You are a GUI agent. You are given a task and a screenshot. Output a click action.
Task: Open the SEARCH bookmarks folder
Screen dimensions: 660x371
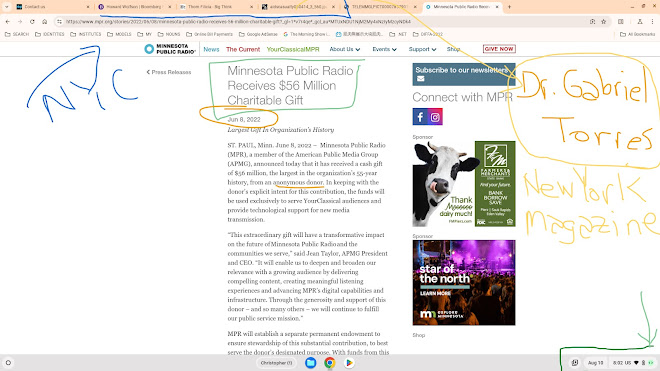tap(17, 34)
